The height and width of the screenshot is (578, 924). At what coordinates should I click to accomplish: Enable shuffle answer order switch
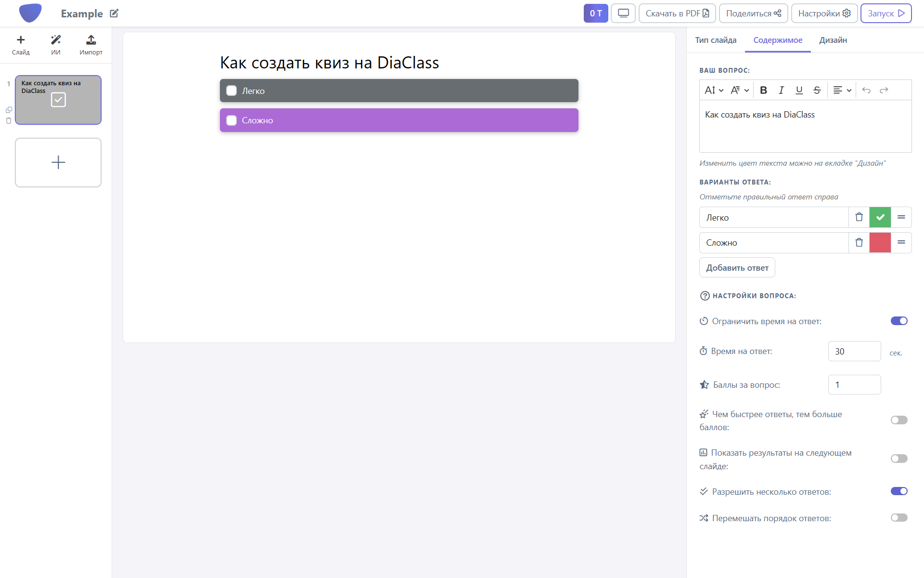899,518
